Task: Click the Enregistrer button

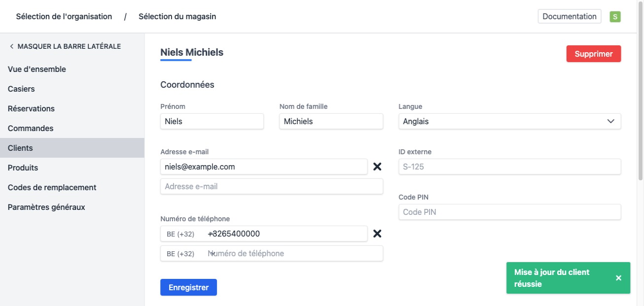Action: click(188, 288)
